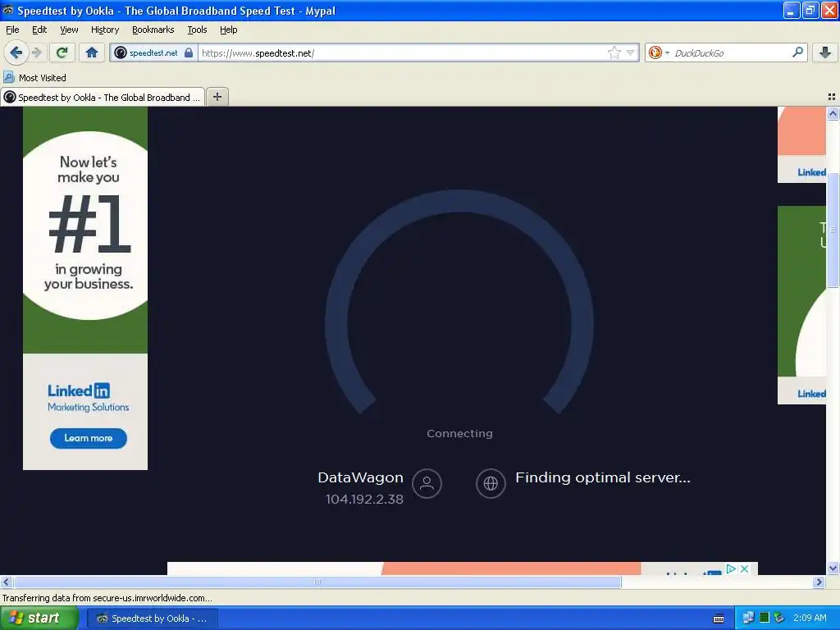This screenshot has height=630, width=840.
Task: Open the Help menu
Action: pos(228,30)
